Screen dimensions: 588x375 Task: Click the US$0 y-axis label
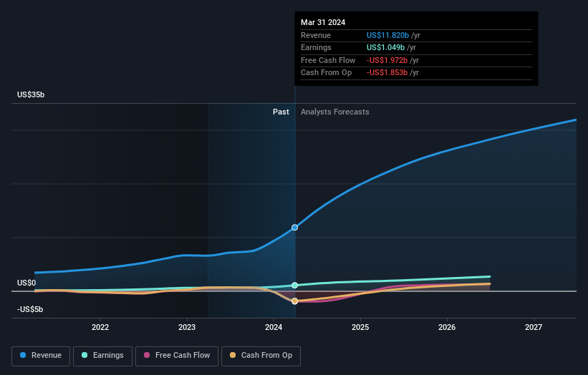(x=26, y=283)
